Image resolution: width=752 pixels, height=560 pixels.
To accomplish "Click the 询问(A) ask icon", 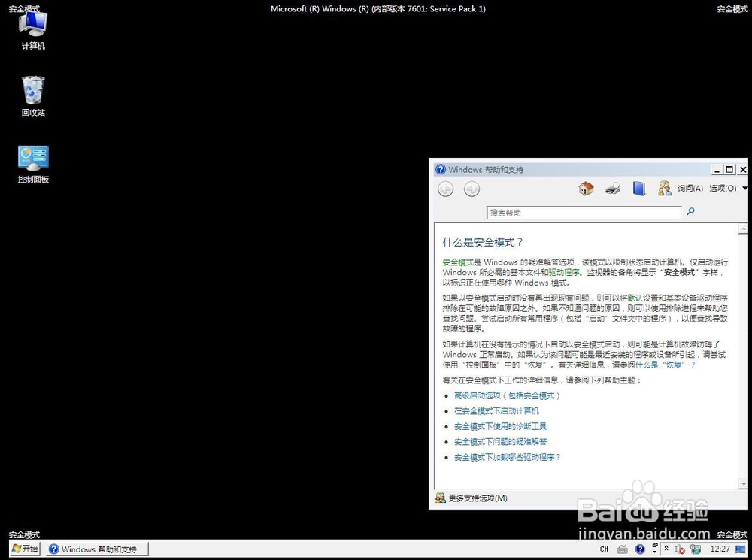I will click(x=664, y=189).
